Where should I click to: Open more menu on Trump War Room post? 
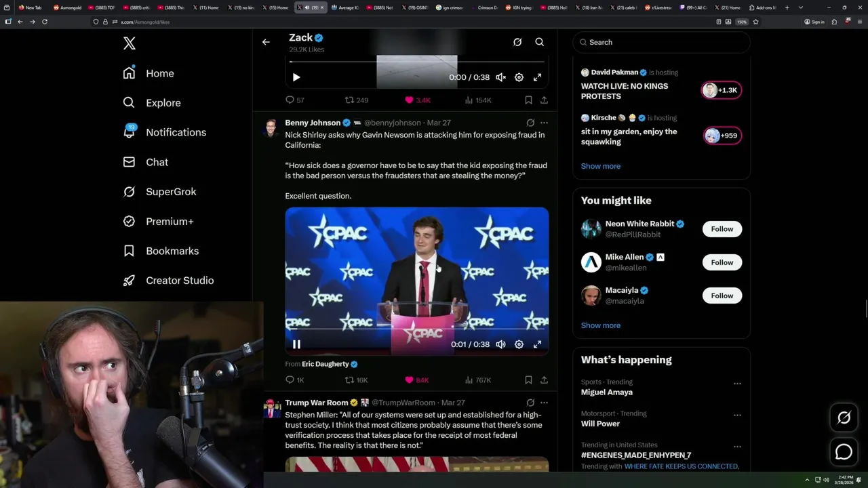(x=544, y=403)
